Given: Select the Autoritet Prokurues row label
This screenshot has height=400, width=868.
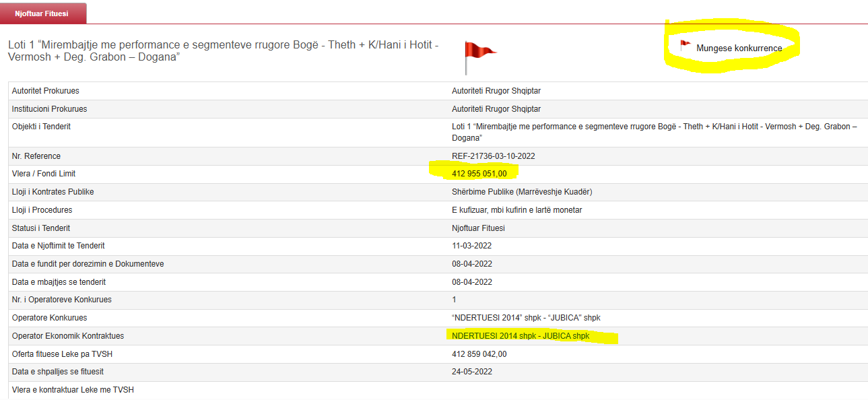Looking at the screenshot, I should 46,91.
